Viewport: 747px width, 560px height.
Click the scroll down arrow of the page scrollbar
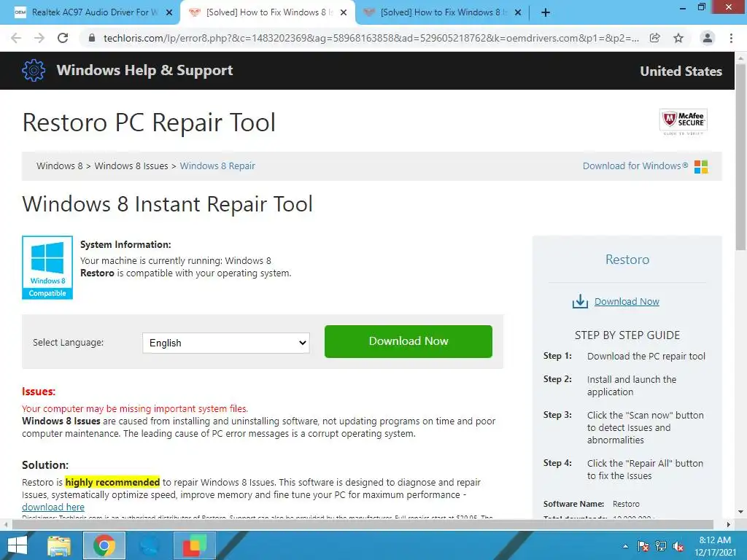coord(740,512)
